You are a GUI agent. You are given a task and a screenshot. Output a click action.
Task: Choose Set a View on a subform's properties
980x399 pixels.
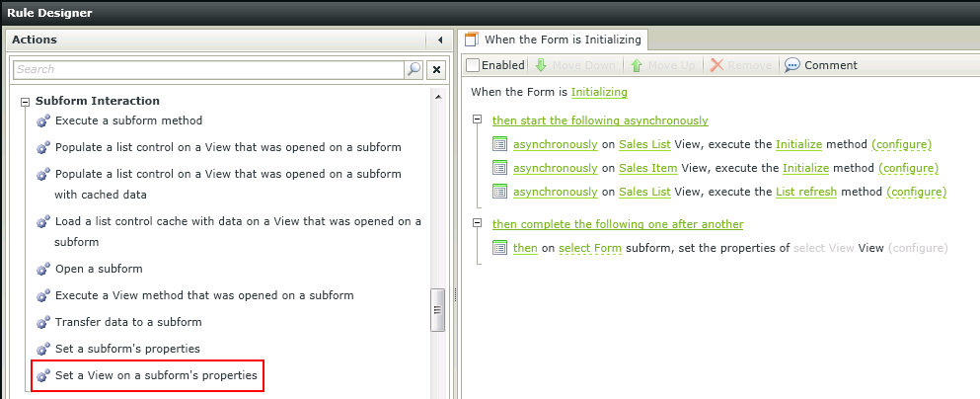[147, 376]
